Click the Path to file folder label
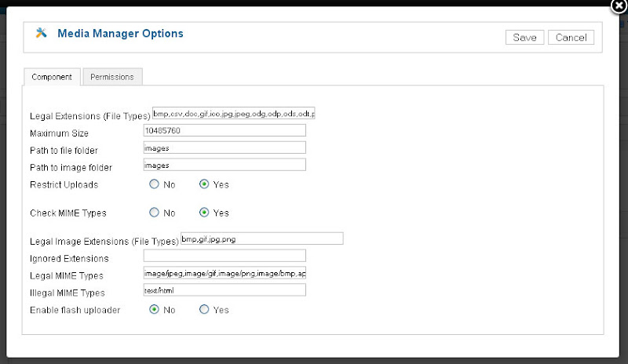Screen dimensions: 628x364 tap(64, 151)
